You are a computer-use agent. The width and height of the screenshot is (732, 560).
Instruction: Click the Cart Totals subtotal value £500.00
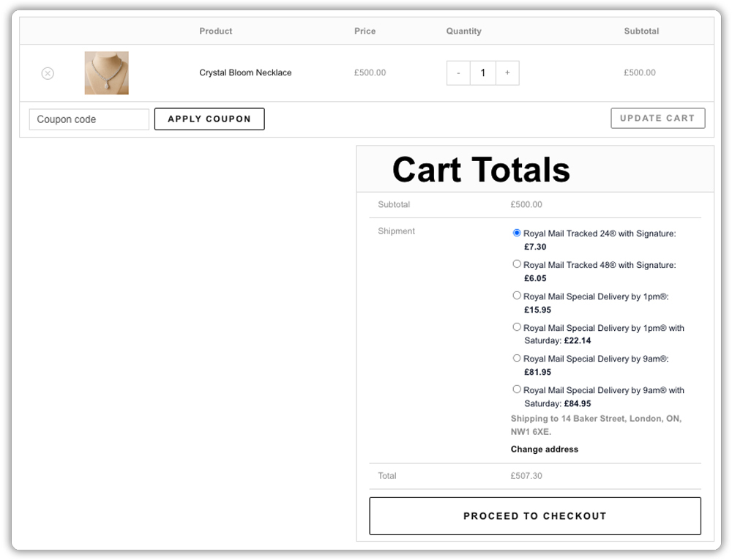(x=526, y=204)
